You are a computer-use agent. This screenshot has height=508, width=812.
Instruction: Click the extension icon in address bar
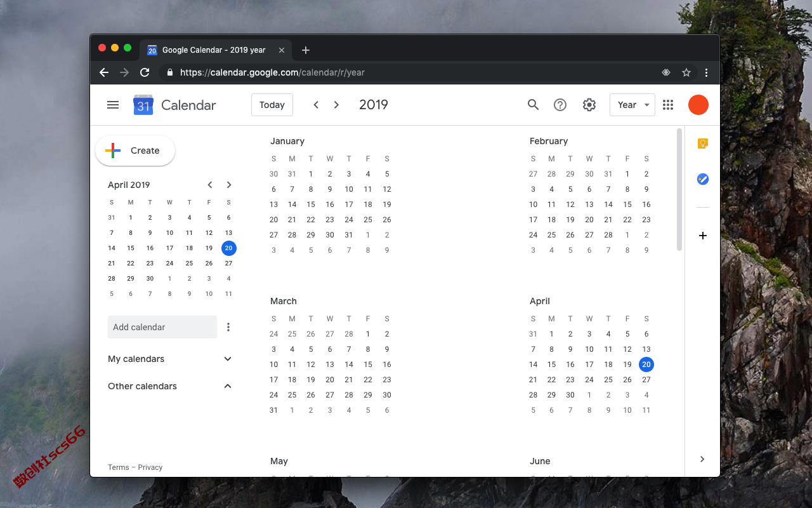coord(666,72)
